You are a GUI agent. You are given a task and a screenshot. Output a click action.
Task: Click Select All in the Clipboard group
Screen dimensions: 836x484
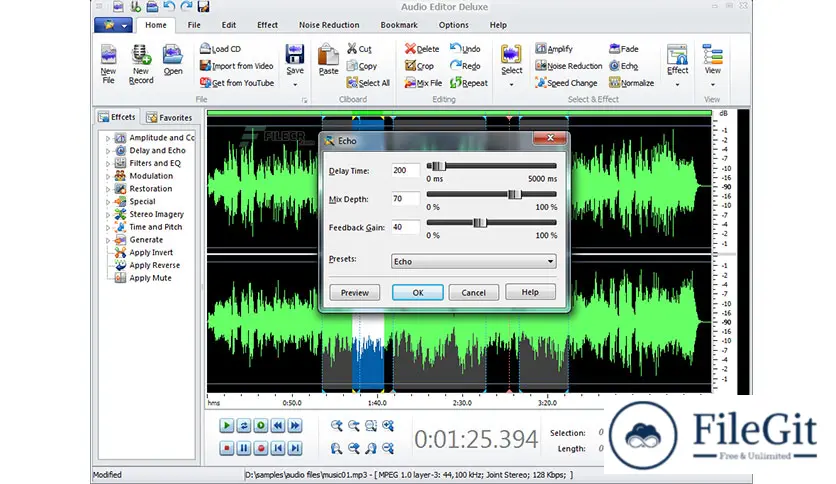pos(368,83)
